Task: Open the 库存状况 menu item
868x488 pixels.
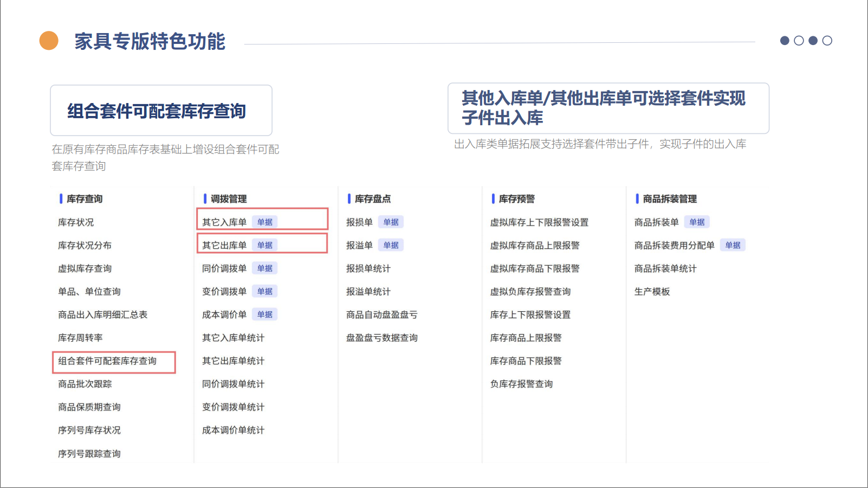Action: 76,222
